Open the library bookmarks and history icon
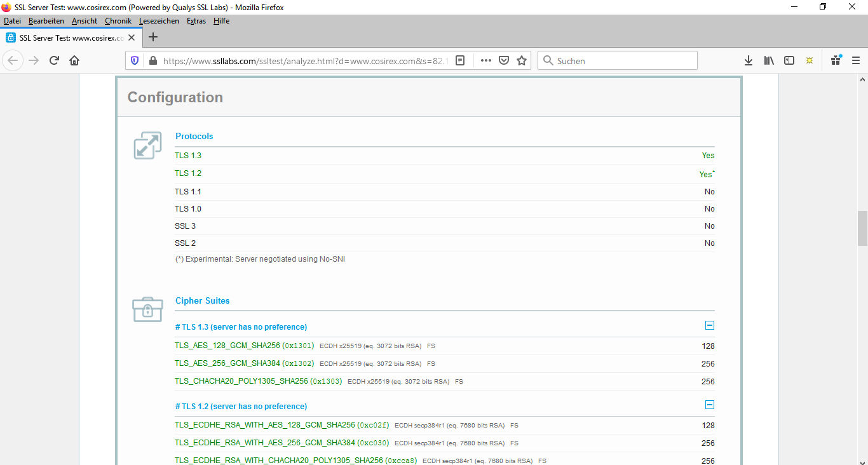The height and width of the screenshot is (465, 868). coord(769,60)
